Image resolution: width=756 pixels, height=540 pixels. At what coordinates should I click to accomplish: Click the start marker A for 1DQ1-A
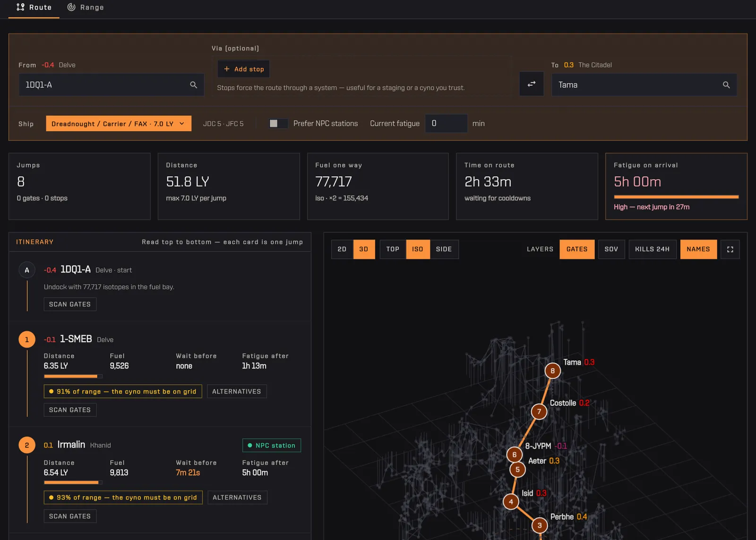(27, 270)
